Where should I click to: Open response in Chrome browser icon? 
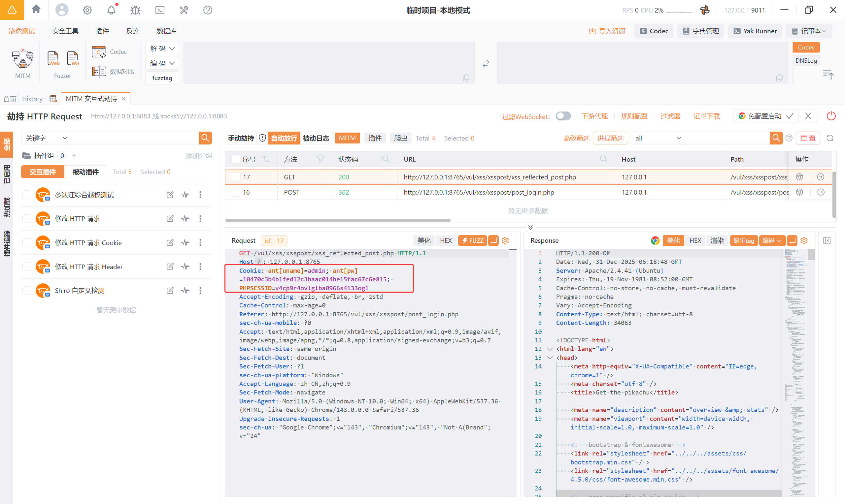point(655,240)
